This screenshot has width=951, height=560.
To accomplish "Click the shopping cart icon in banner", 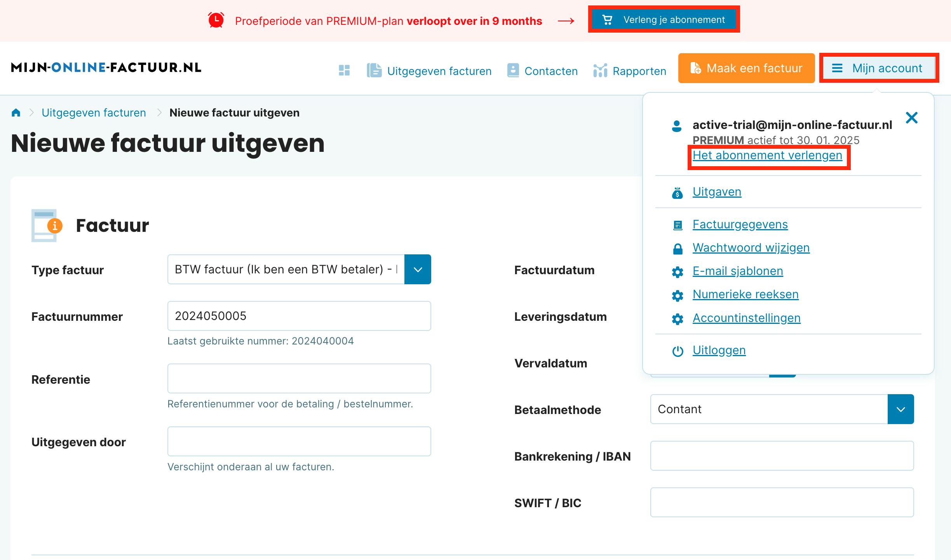I will (607, 20).
